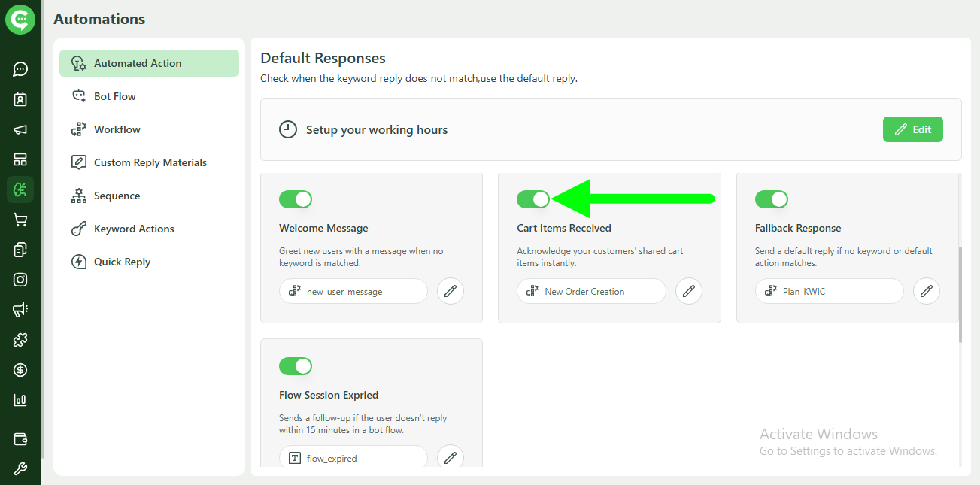Click the wrench settings icon in sidebar
The width and height of the screenshot is (980, 485).
(20, 468)
